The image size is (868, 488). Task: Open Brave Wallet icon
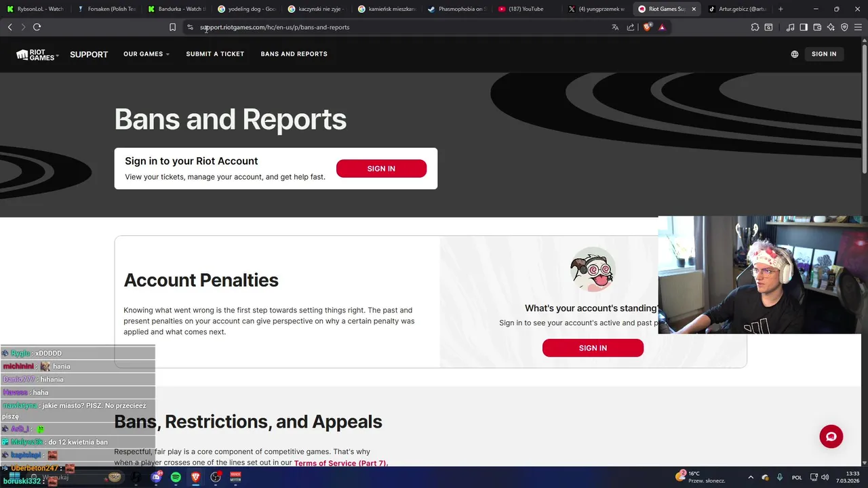817,27
